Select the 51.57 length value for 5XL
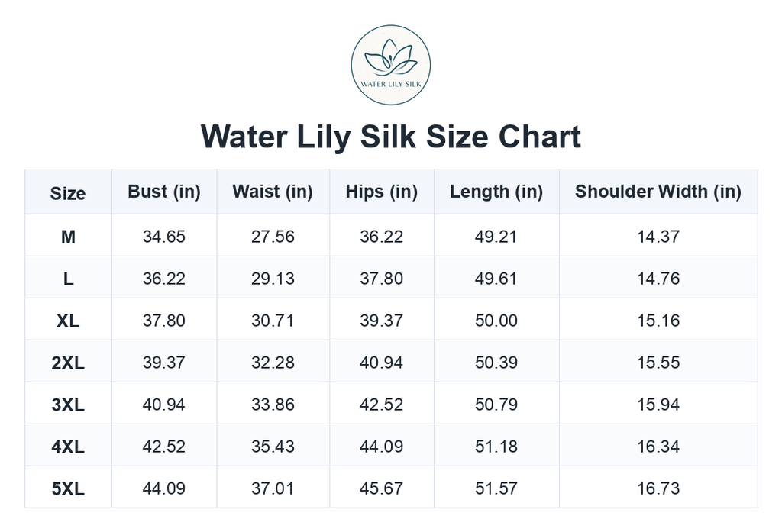 click(x=496, y=488)
